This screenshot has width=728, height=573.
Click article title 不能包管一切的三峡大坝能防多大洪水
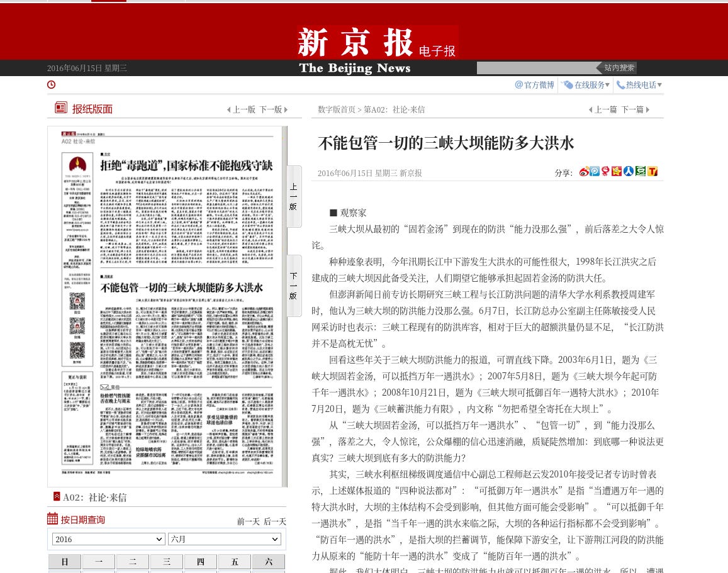pyautogui.click(x=446, y=143)
